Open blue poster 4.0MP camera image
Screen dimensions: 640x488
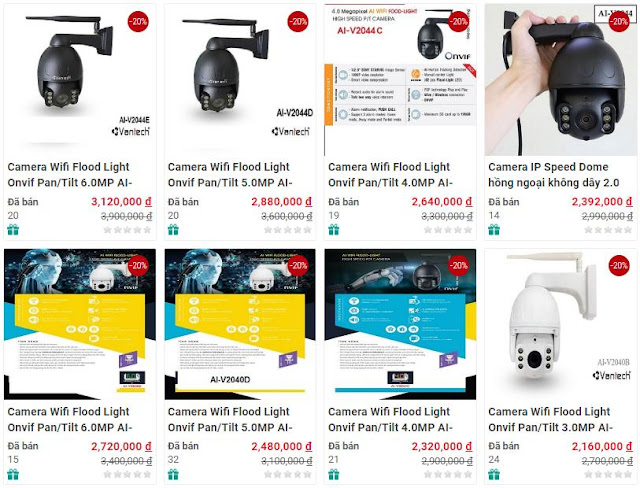pyautogui.click(x=400, y=324)
